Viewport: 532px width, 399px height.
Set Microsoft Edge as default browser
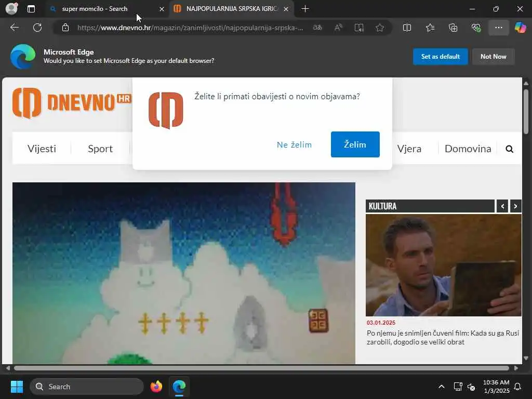(440, 56)
